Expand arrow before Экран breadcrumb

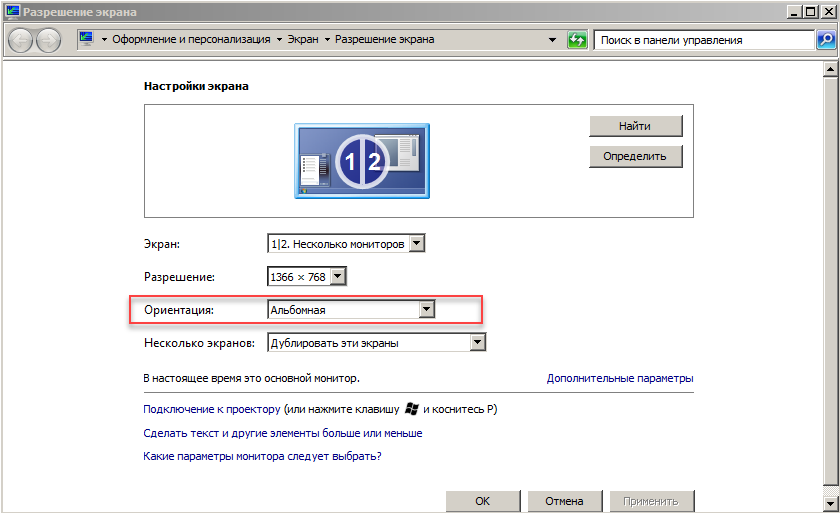(279, 40)
